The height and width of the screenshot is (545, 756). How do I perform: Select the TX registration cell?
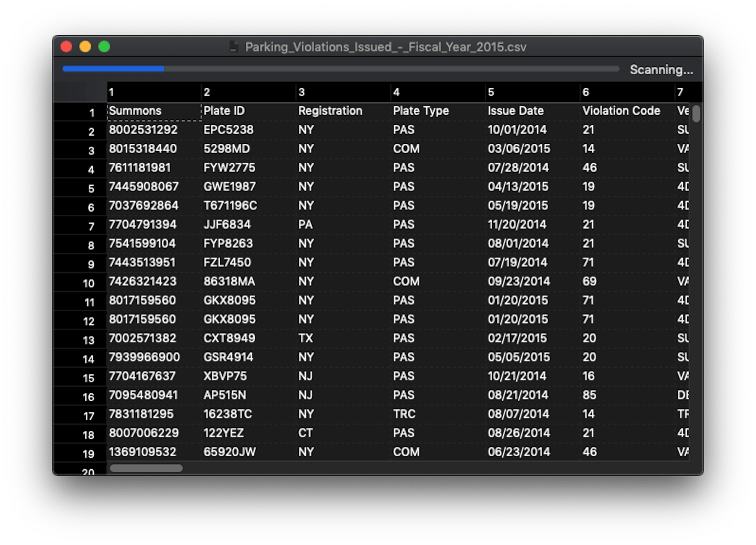point(343,338)
